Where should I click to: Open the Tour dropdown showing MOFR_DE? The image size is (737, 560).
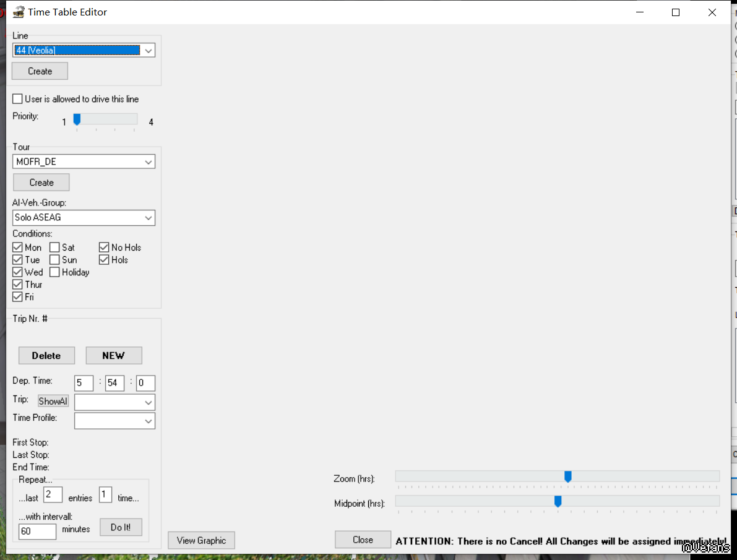coord(84,162)
